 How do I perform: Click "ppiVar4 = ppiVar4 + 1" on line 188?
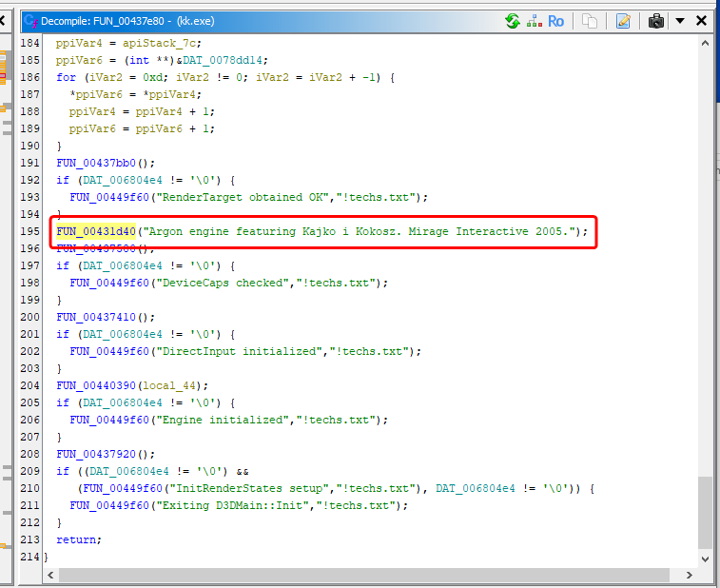[x=139, y=111]
